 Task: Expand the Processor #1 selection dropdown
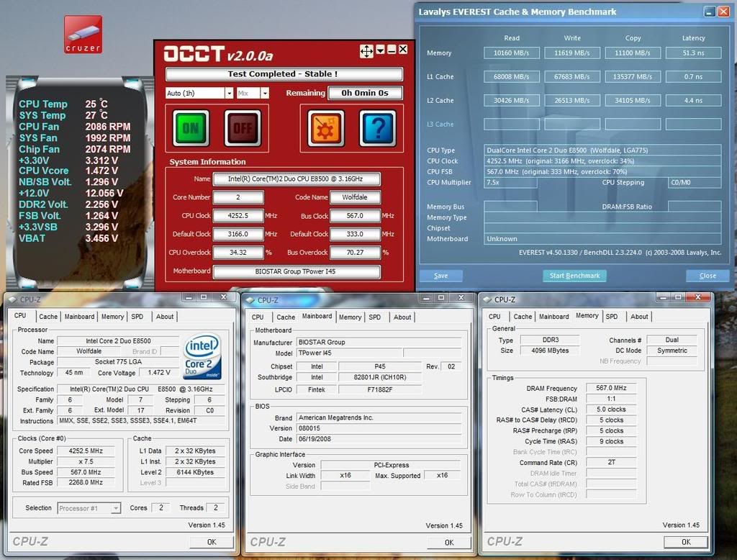115,508
